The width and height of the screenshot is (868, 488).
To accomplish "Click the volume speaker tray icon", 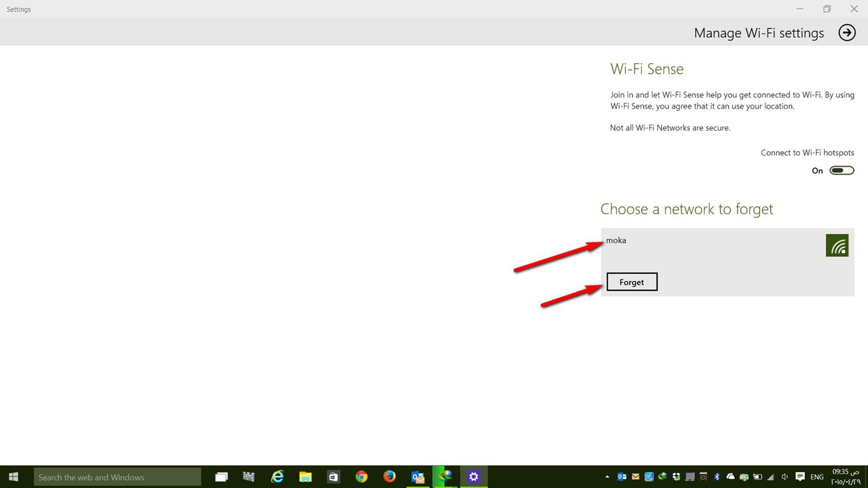I will (785, 477).
